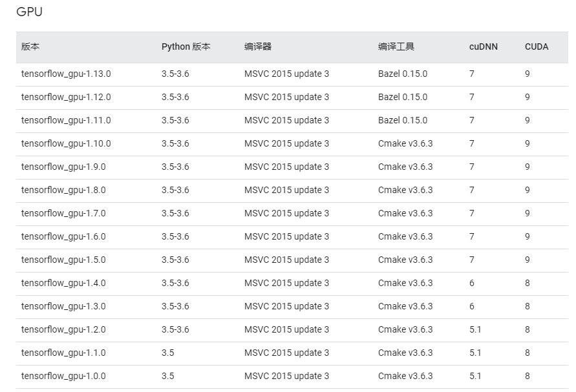Click the Python 版本 column header
Screen dimensions: 576x392
click(186, 46)
